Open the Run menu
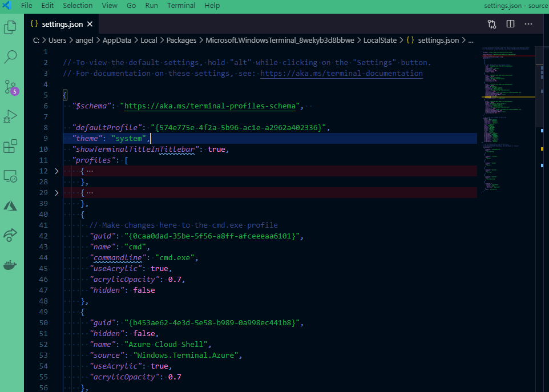Image resolution: width=549 pixels, height=392 pixels. (x=152, y=6)
